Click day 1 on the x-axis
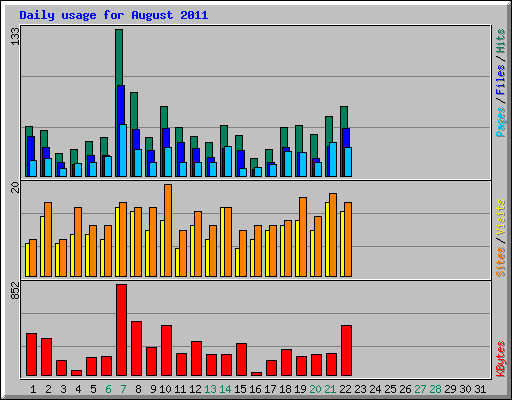Screen dimensions: 512x400 (x=33, y=389)
